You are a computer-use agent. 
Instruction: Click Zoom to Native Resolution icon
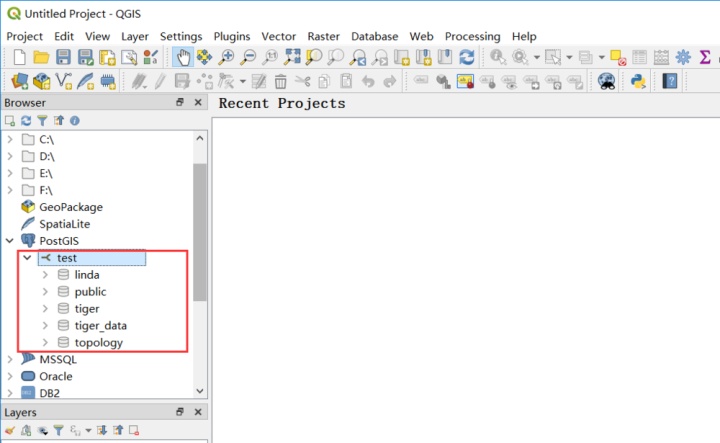point(270,57)
